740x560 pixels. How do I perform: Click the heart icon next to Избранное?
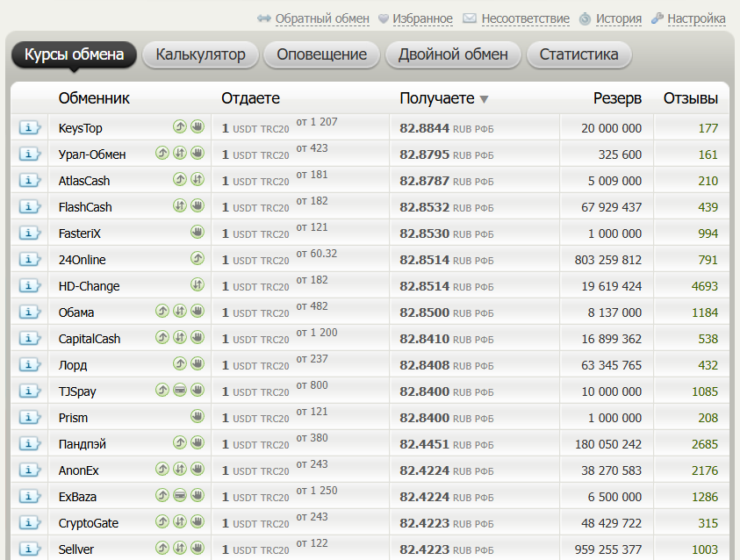384,18
